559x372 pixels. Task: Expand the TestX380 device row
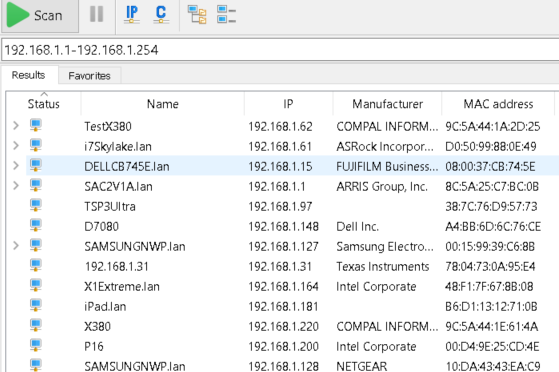[x=16, y=126]
